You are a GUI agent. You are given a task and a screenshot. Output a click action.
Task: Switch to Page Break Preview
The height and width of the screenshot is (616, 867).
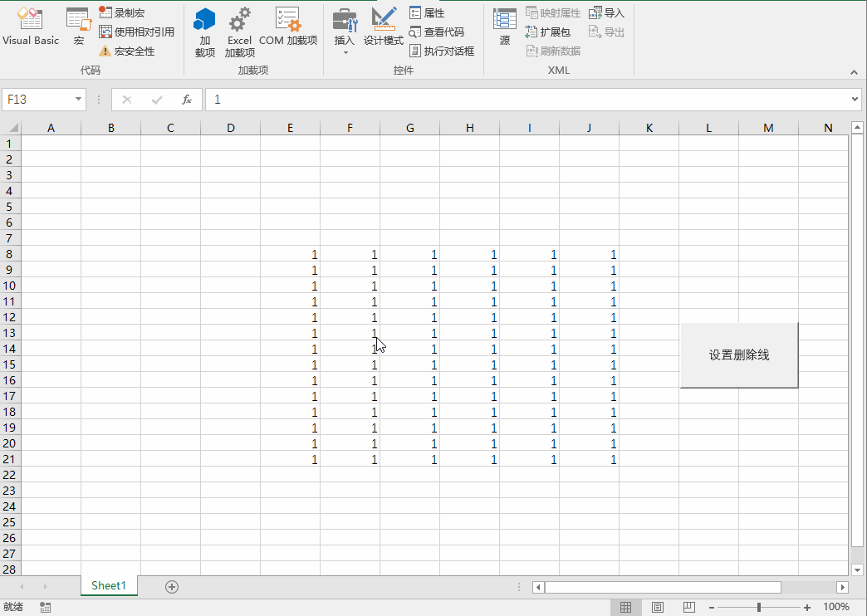tap(689, 607)
